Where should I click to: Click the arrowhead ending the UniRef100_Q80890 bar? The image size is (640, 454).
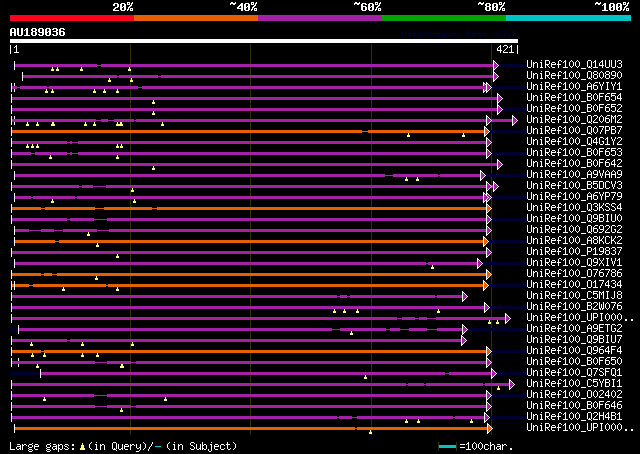pyautogui.click(x=496, y=76)
